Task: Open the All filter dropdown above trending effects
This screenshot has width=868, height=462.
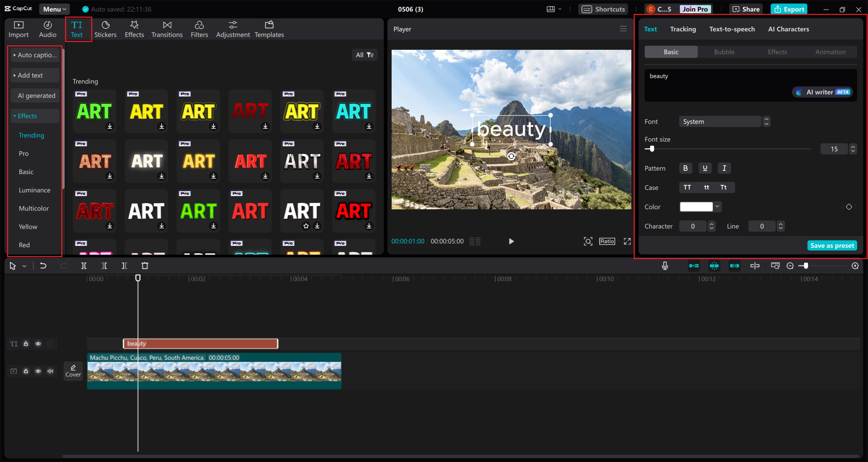Action: pos(364,55)
